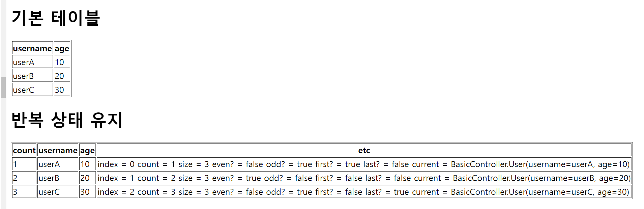Click the age 30 cell in the basic table
This screenshot has width=644, height=209.
click(62, 90)
